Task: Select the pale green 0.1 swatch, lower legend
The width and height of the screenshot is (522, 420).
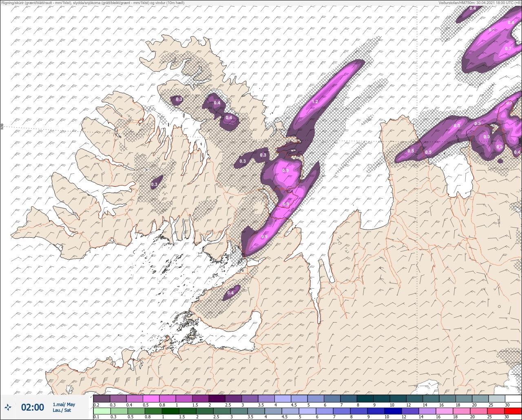Action: 102,411
